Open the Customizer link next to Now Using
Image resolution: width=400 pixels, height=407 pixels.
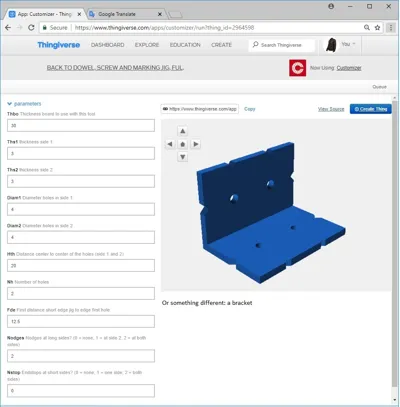click(x=349, y=68)
